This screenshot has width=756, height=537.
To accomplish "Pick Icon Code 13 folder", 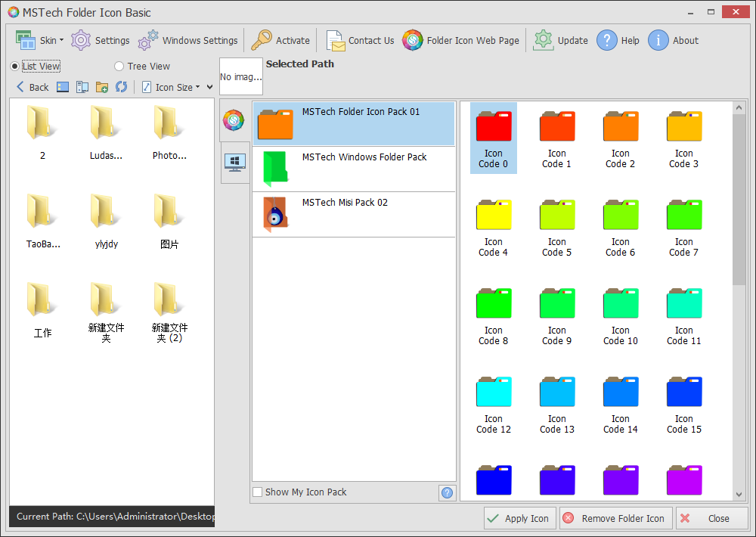I will click(557, 404).
